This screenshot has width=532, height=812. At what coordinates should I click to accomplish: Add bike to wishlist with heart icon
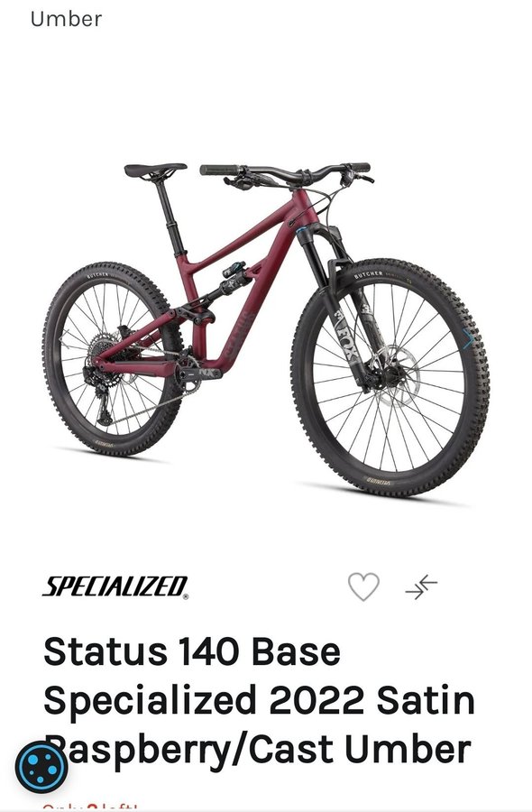coord(363,586)
